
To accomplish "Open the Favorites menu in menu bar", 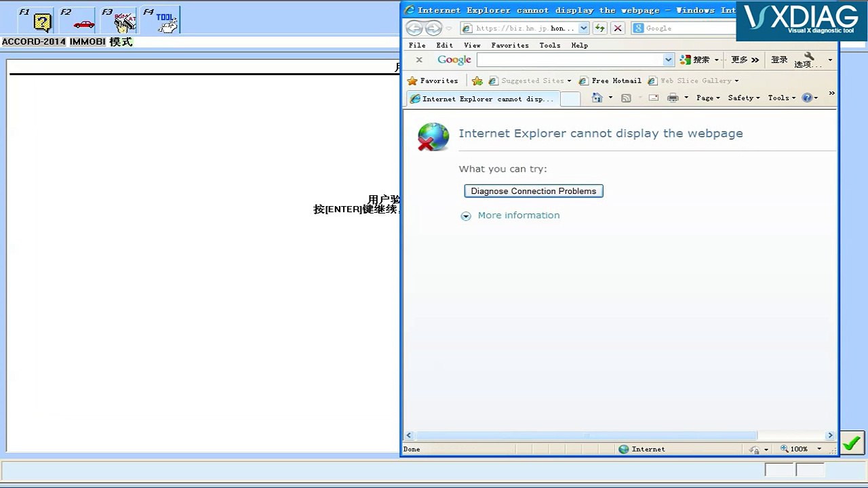I will click(x=510, y=45).
